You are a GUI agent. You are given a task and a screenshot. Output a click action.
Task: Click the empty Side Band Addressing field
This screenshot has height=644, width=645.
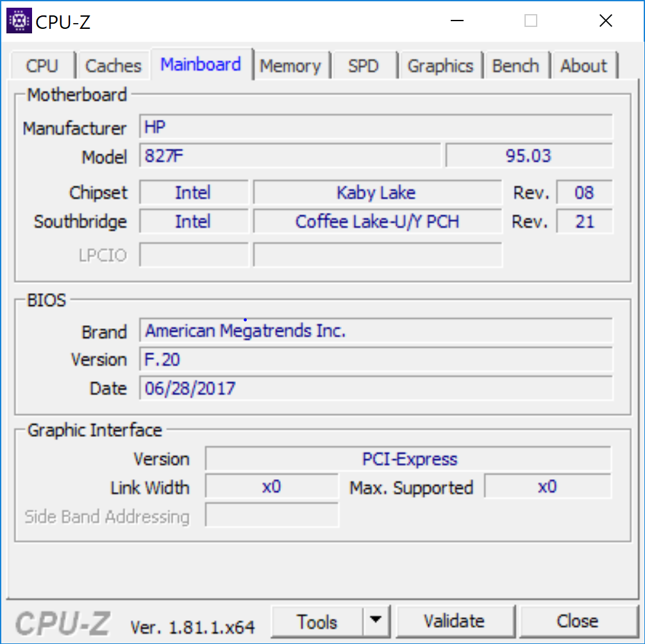pos(272,515)
